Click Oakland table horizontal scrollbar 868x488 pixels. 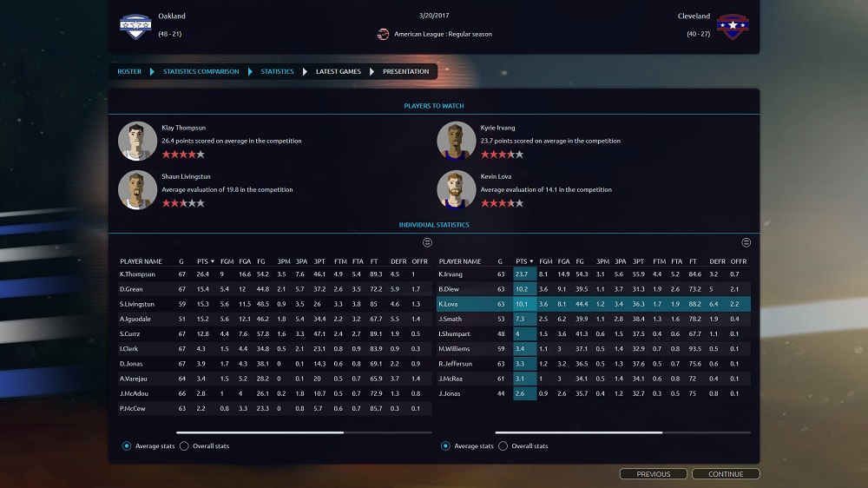pos(260,432)
